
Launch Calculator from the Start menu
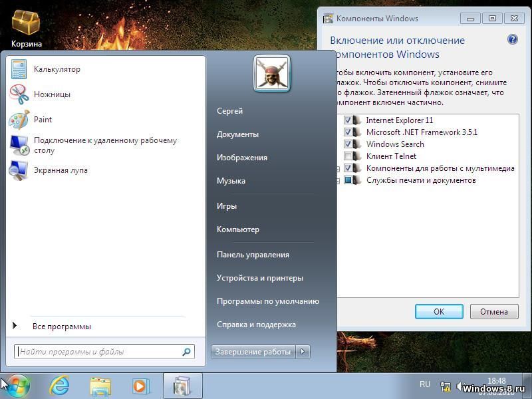tap(106, 69)
